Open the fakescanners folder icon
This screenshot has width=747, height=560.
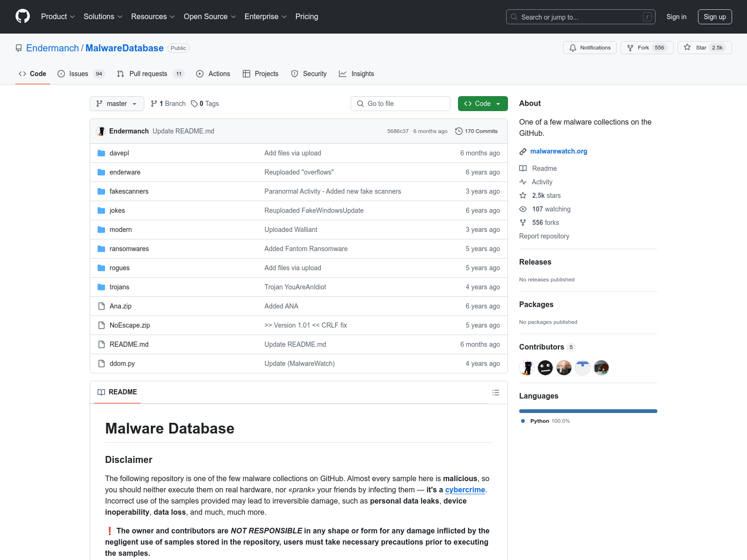101,191
